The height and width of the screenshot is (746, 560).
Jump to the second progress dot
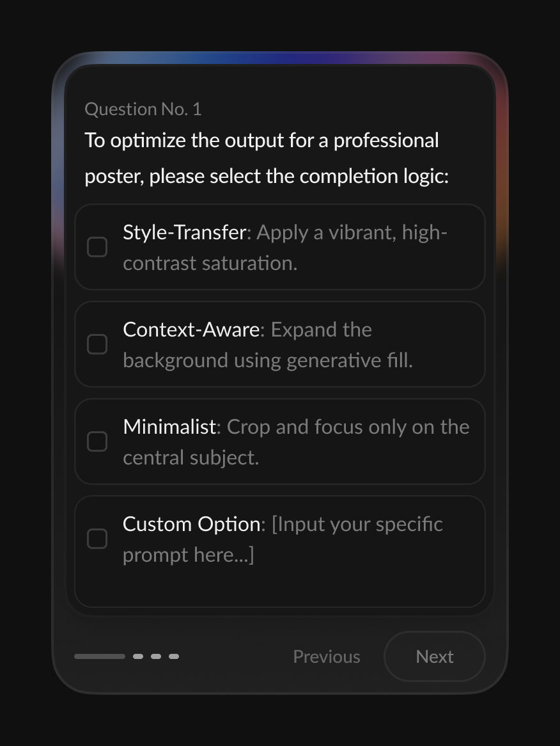(138, 656)
